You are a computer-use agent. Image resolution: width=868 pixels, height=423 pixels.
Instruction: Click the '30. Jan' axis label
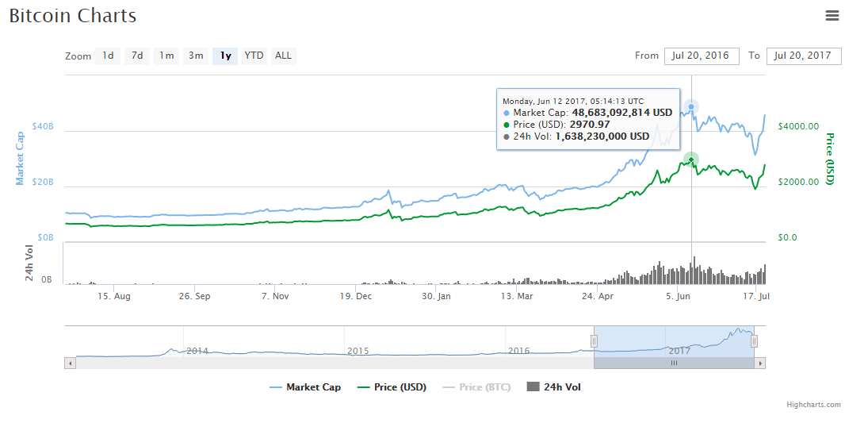(x=436, y=297)
